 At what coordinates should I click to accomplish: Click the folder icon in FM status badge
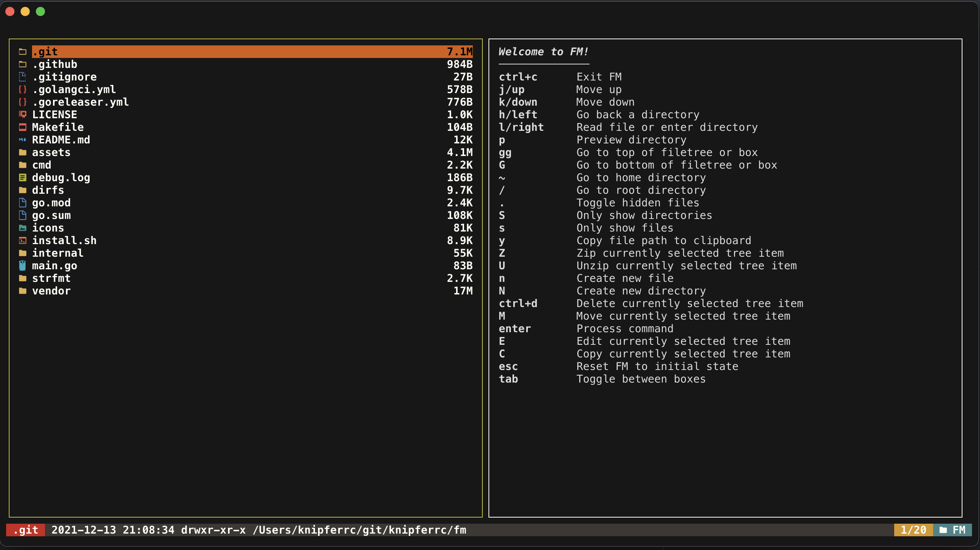pos(943,530)
